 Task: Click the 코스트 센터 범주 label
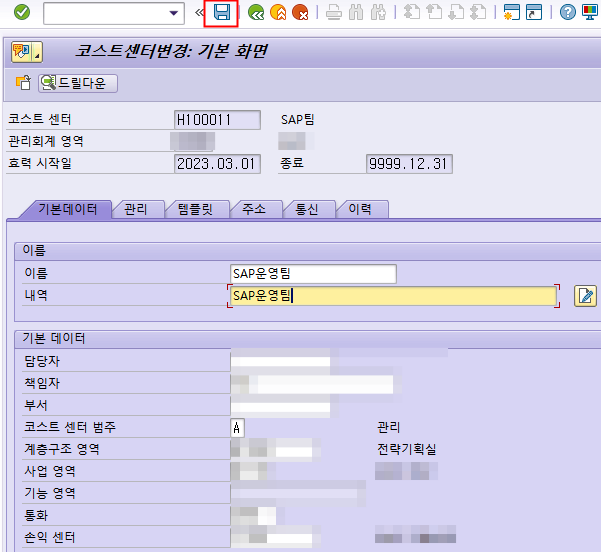tap(70, 427)
